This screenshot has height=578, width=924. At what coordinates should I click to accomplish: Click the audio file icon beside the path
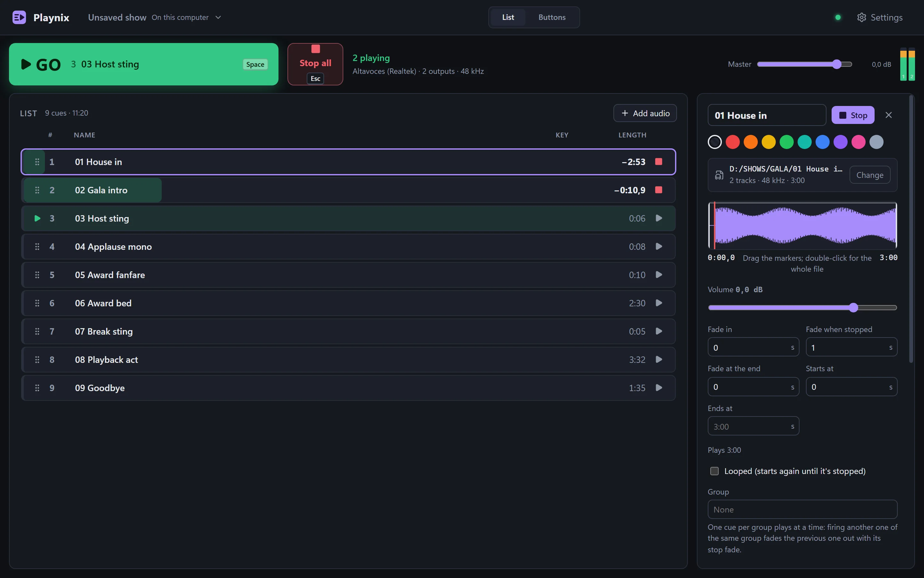click(719, 175)
